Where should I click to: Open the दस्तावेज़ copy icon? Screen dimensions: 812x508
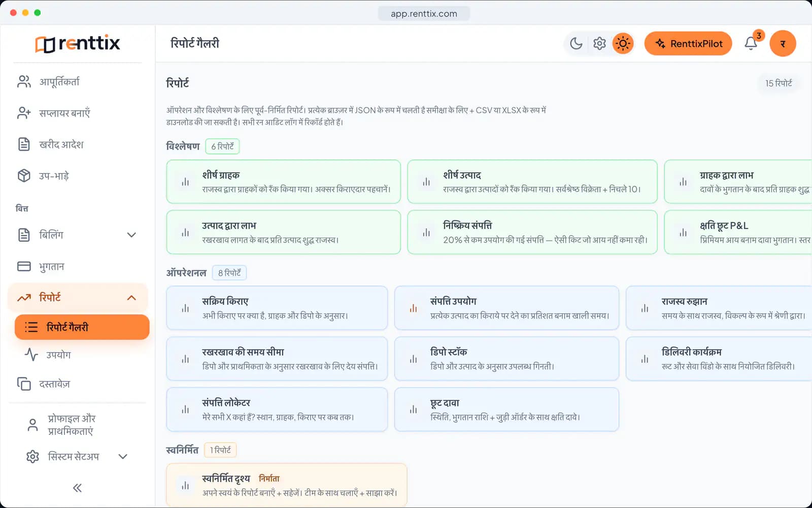pyautogui.click(x=24, y=384)
